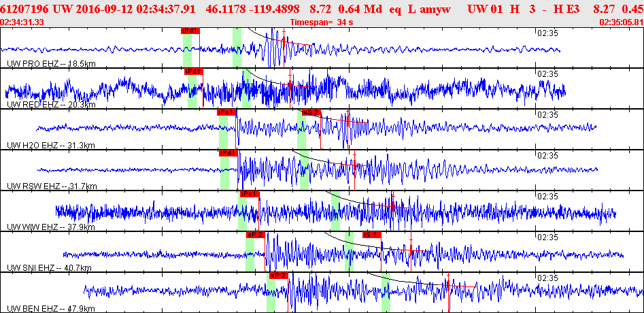
Task: Click red coda cross marker on WIW trace
Action: tap(393, 205)
